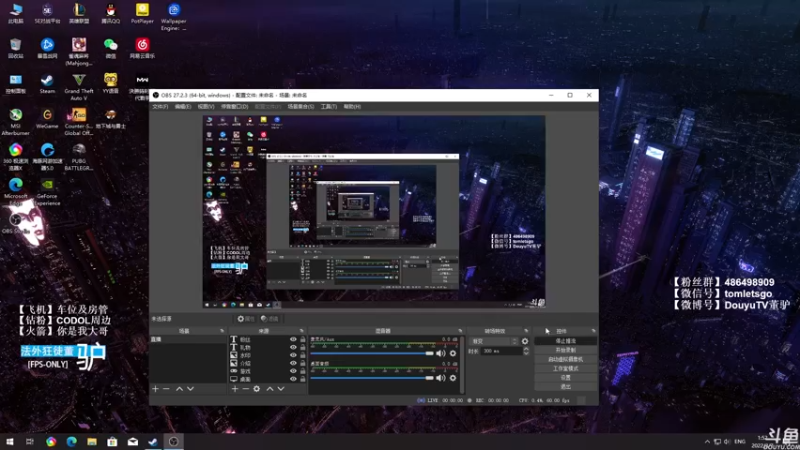Enable 工作室模式 button

point(565,368)
